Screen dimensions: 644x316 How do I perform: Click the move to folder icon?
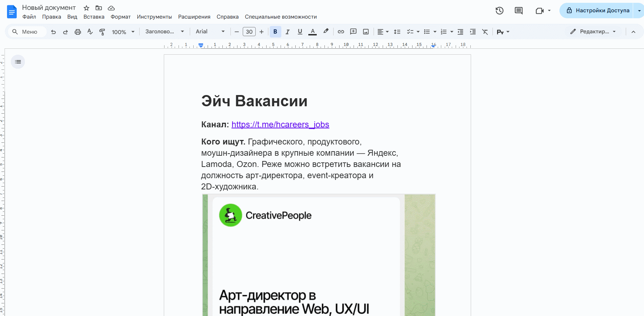pos(99,8)
